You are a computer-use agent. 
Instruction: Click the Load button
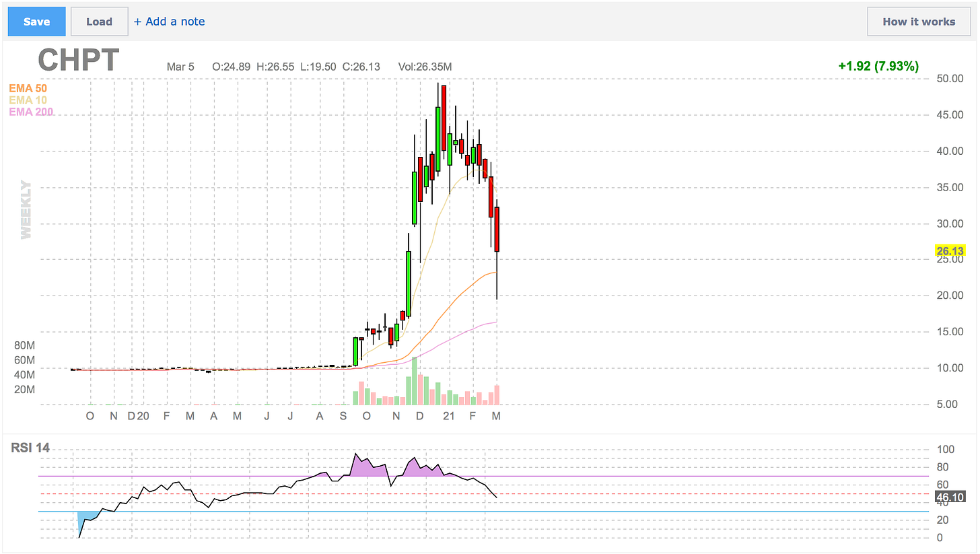(99, 22)
